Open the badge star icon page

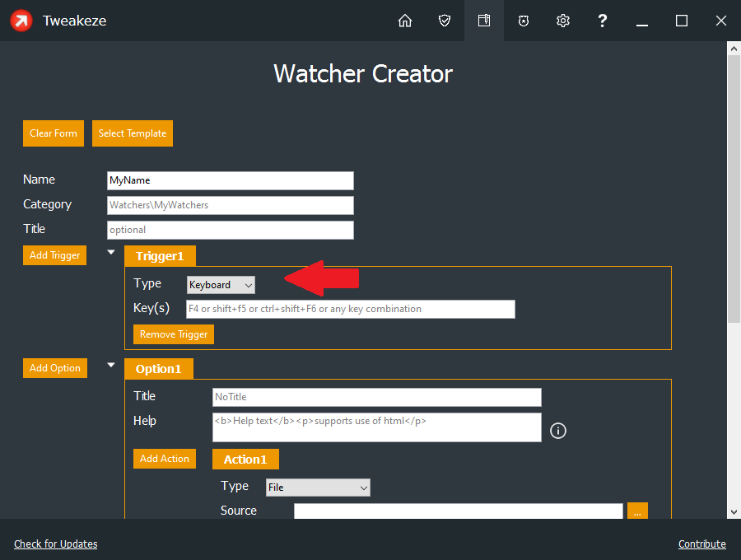coord(523,21)
